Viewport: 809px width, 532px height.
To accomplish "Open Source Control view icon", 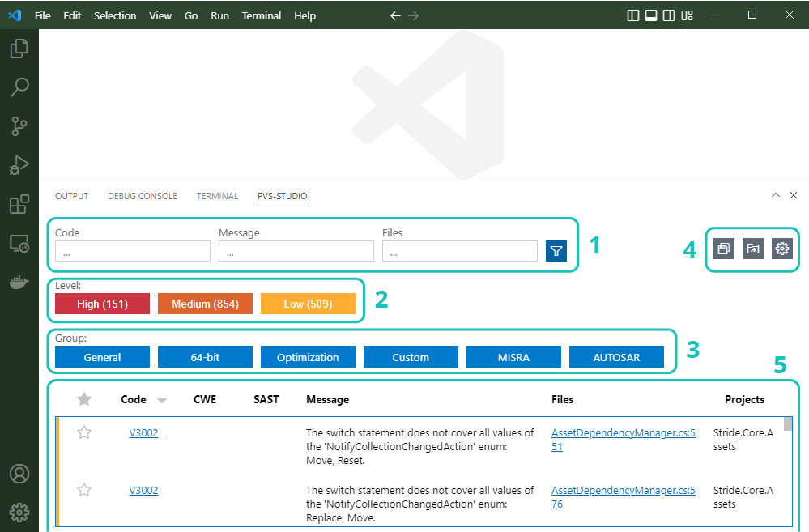I will click(19, 126).
